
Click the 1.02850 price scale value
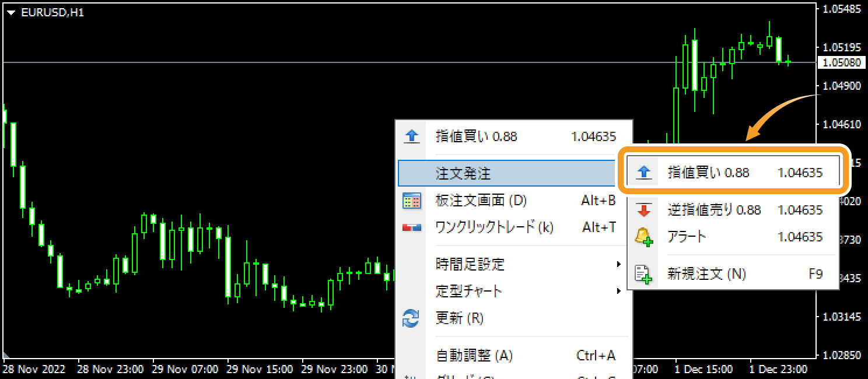click(x=842, y=355)
